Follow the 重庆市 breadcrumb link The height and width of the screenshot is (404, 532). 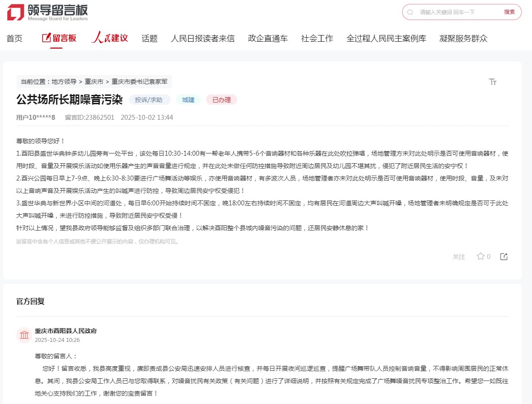(94, 82)
